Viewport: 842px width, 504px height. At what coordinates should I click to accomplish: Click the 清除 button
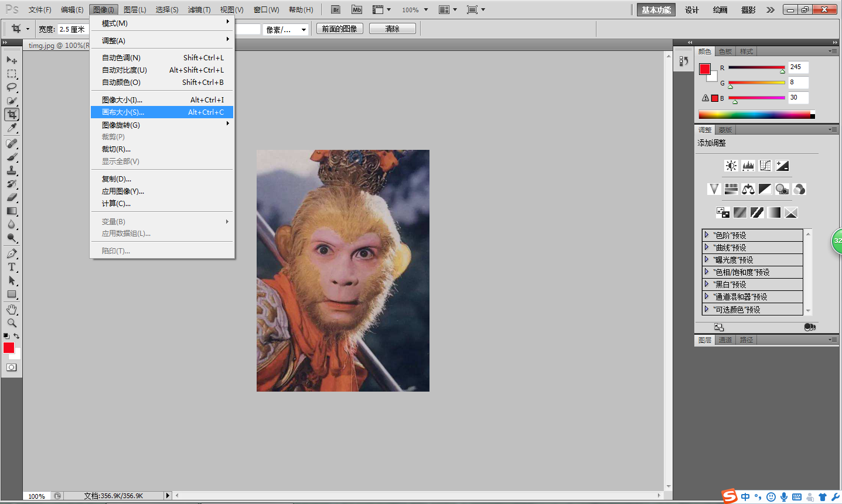(x=392, y=29)
